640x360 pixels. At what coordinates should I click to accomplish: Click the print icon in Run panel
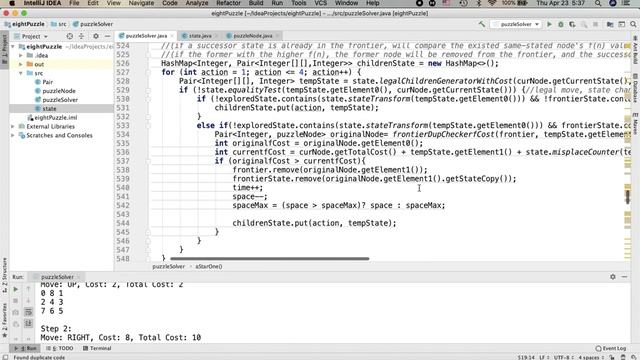16,324
